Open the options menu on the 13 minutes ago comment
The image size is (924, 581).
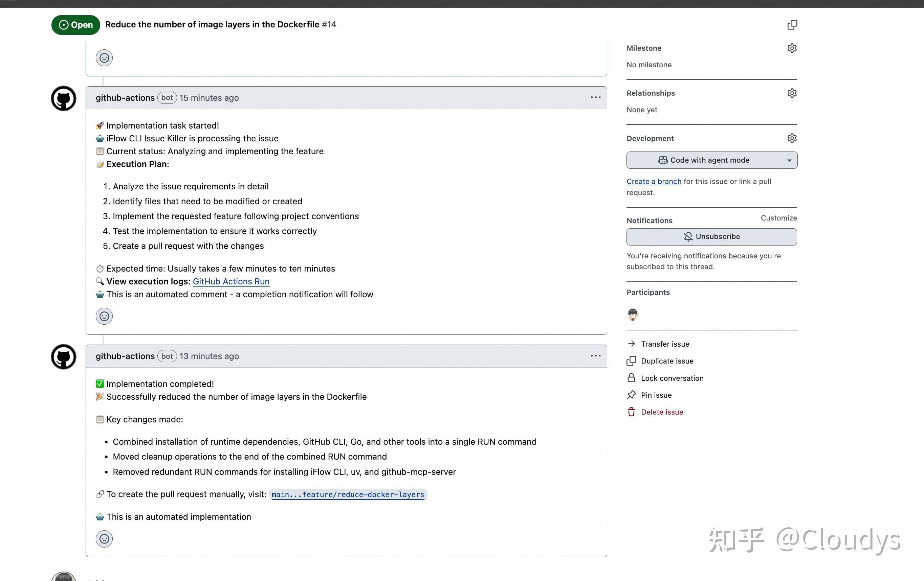595,356
